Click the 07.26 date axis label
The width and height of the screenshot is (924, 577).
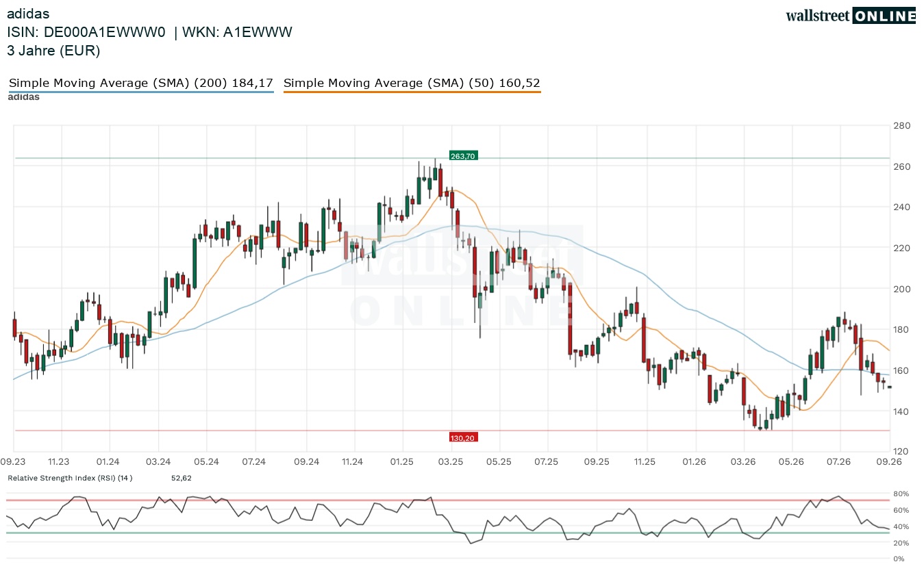[840, 462]
